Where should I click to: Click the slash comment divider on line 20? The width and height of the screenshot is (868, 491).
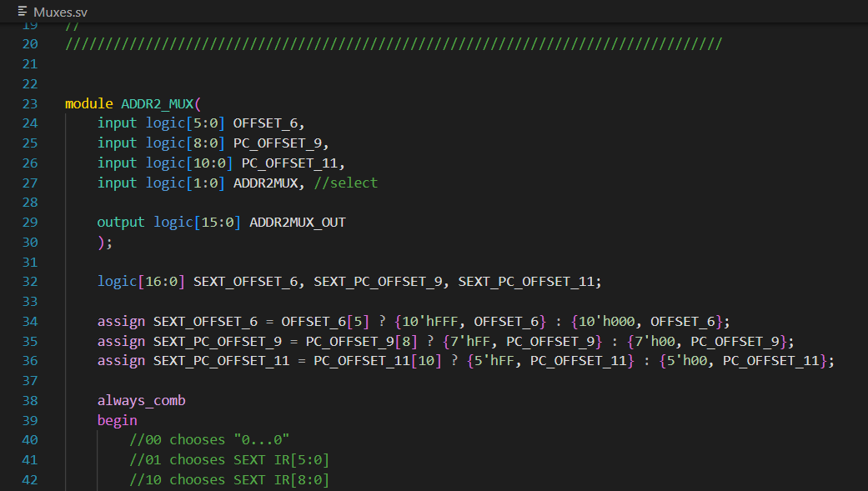click(x=394, y=43)
